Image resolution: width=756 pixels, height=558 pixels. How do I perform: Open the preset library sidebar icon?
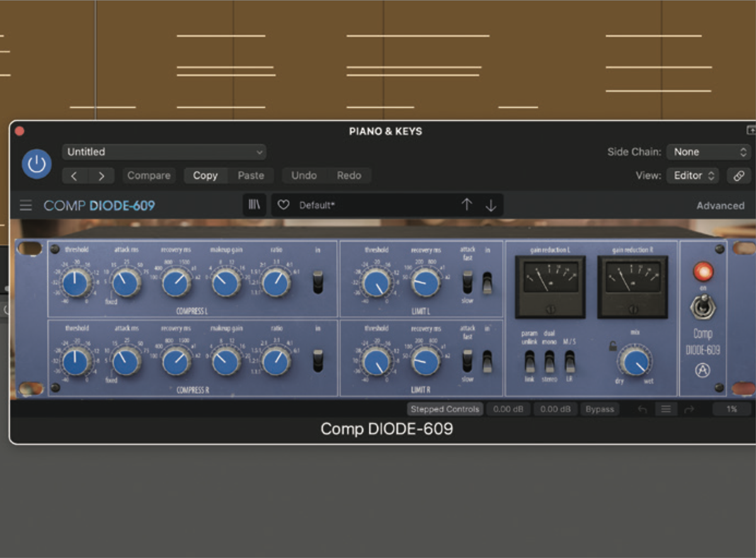[x=255, y=205]
